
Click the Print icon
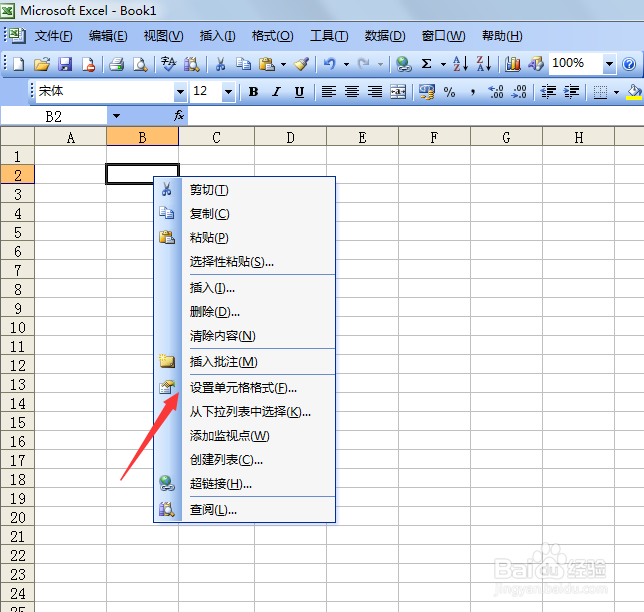coord(117,64)
